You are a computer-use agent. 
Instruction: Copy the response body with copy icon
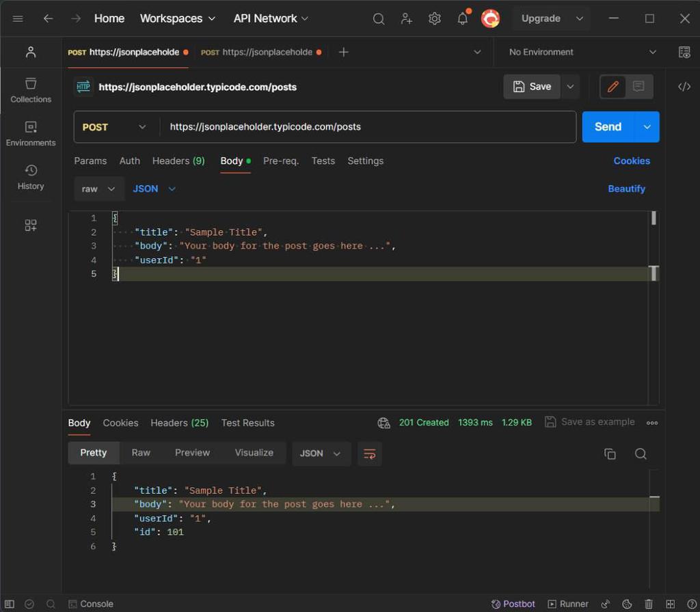[x=610, y=454]
